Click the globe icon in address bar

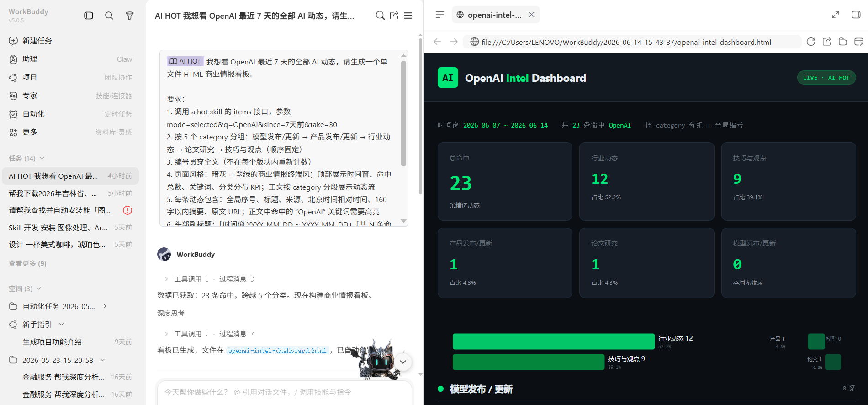[x=475, y=42]
